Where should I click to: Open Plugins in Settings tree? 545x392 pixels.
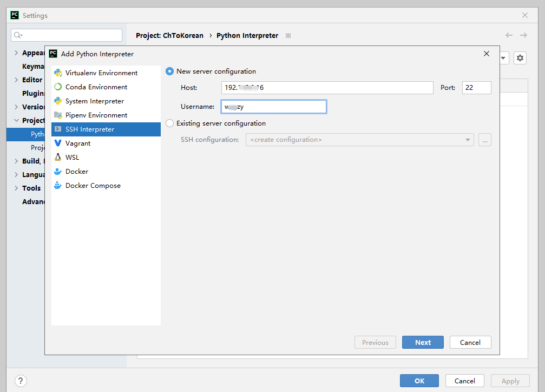coord(33,93)
